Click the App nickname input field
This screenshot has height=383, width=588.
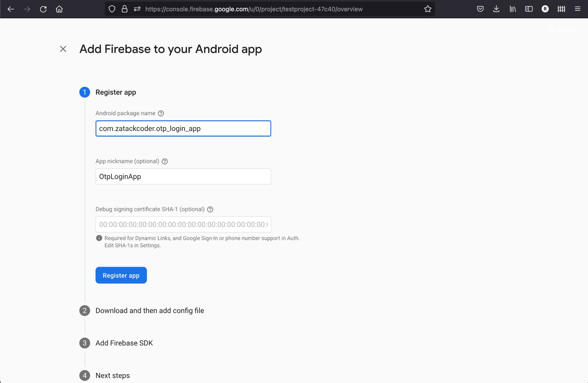[183, 176]
